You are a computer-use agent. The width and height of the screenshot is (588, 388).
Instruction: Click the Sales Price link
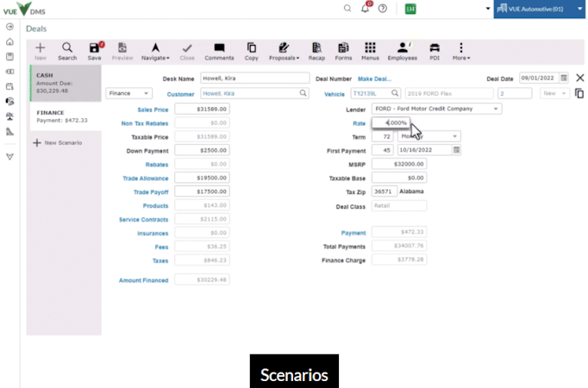point(153,110)
